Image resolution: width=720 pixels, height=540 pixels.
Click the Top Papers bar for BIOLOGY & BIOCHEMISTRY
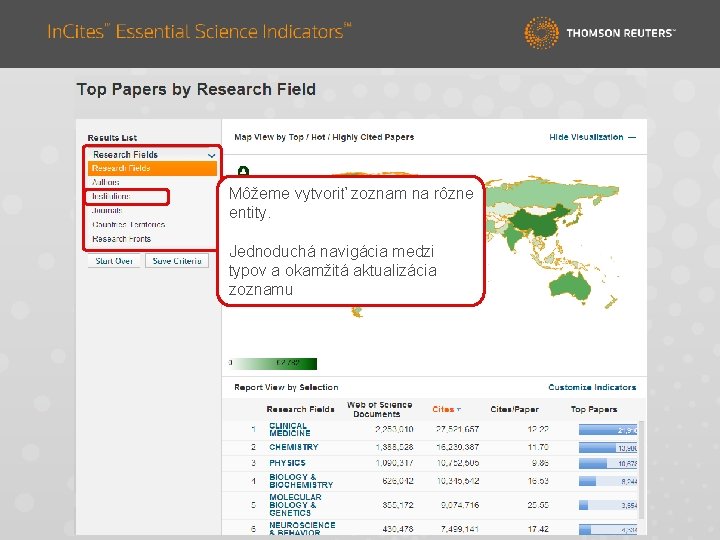608,481
